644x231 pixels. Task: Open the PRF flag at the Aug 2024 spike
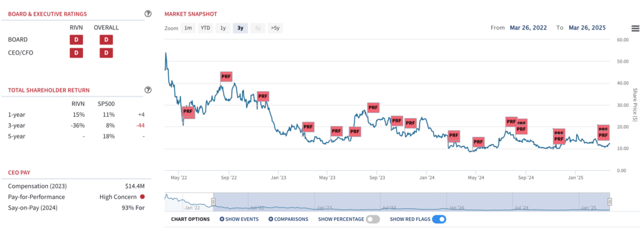pyautogui.click(x=511, y=122)
